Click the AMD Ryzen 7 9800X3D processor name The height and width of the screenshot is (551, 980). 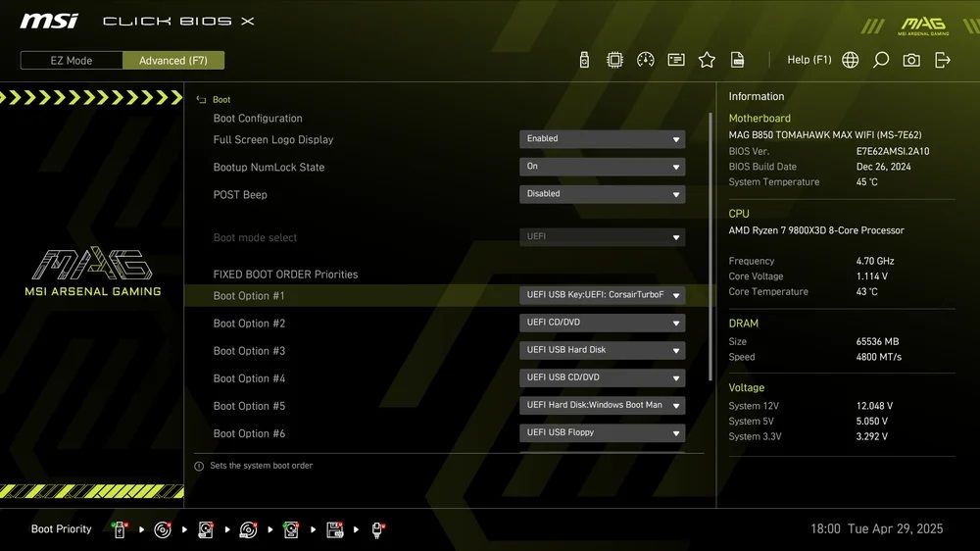coord(816,230)
